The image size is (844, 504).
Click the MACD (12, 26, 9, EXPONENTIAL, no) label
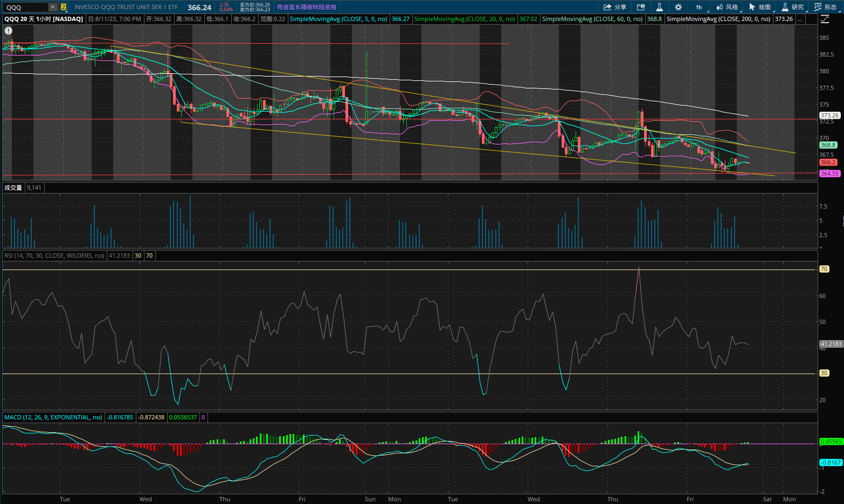click(x=53, y=417)
